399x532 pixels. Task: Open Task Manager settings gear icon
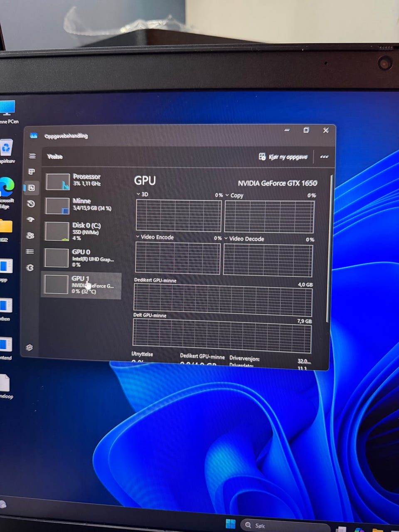click(x=29, y=347)
